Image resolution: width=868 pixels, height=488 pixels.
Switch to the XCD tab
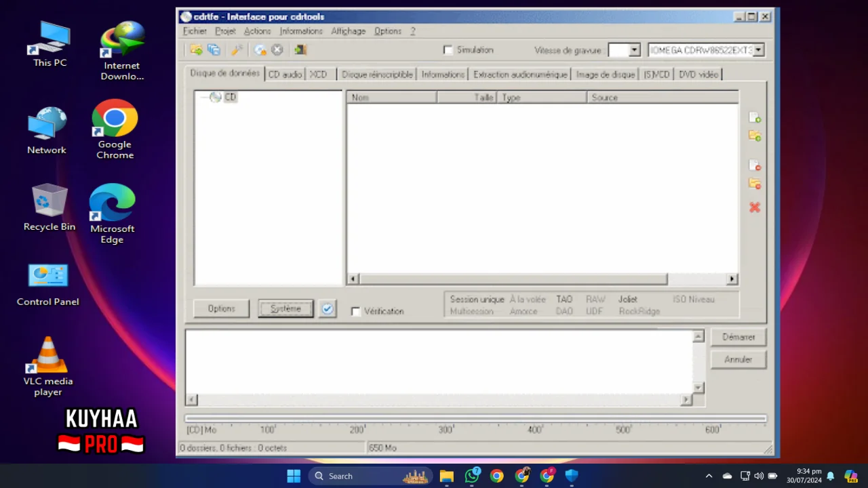pos(318,75)
